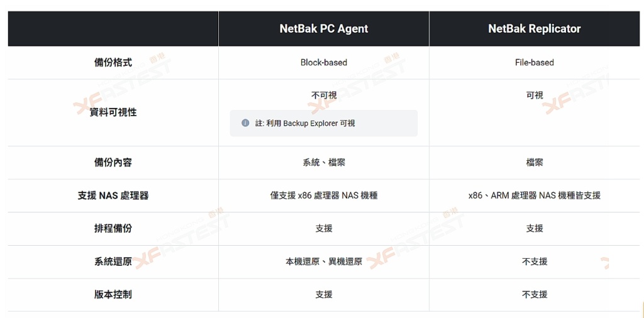Click the 不可視 text under NetBak PC Agent
Screen dimensions: 644x318
click(324, 96)
